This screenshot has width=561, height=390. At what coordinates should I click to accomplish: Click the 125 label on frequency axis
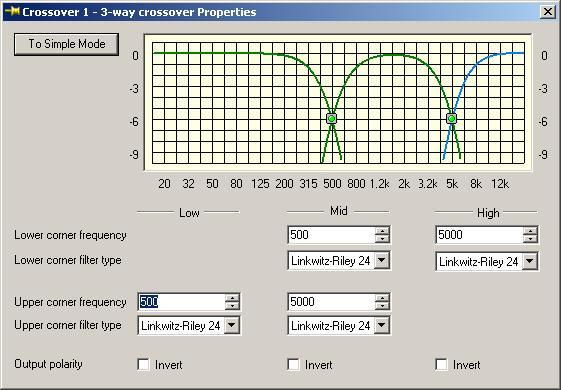(x=260, y=184)
